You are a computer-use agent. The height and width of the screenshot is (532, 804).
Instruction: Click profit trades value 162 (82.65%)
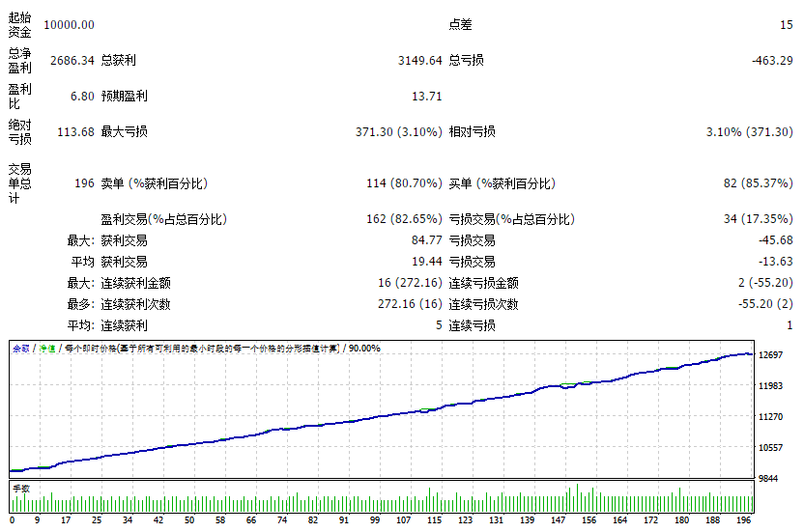(x=405, y=219)
